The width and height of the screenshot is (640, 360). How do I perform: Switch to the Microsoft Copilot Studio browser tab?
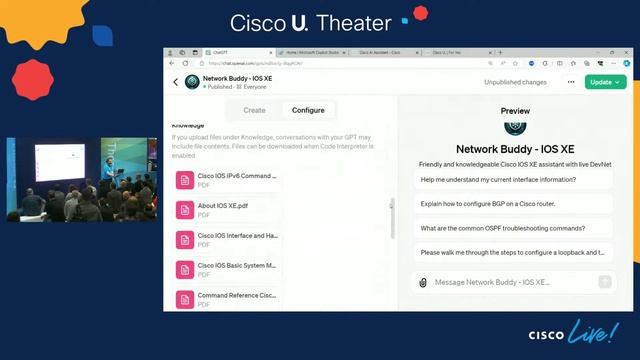click(x=312, y=53)
